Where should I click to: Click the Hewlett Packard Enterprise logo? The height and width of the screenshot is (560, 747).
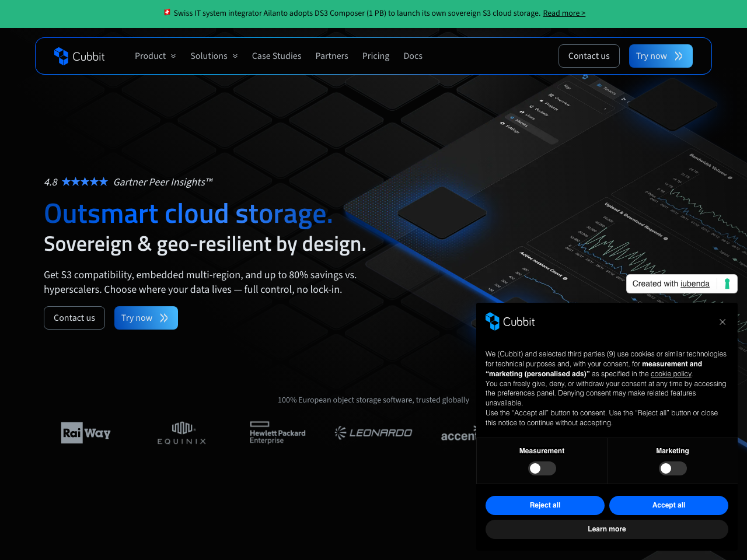[x=277, y=433]
